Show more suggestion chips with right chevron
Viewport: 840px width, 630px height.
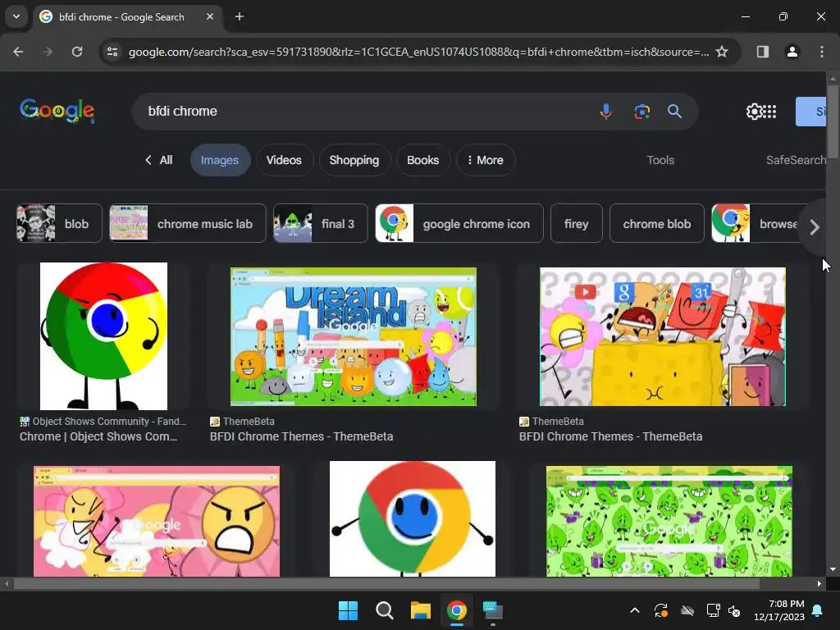815,227
